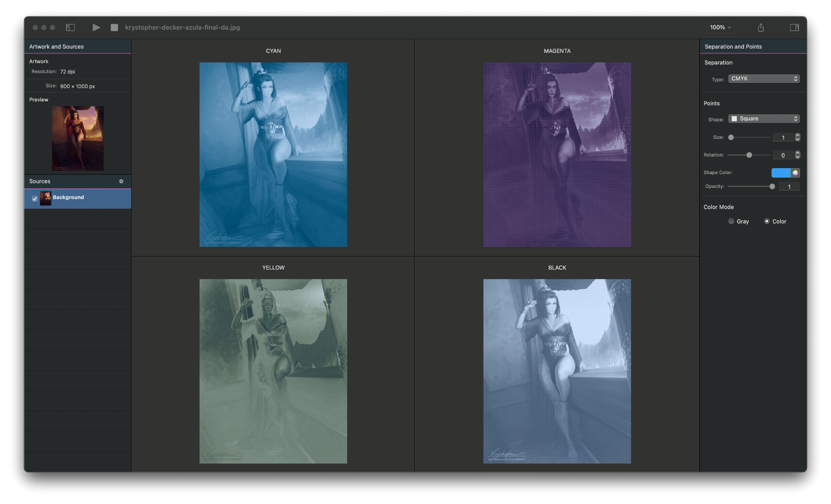831x504 pixels.
Task: Open the Shape Square dropdown
Action: [x=764, y=119]
